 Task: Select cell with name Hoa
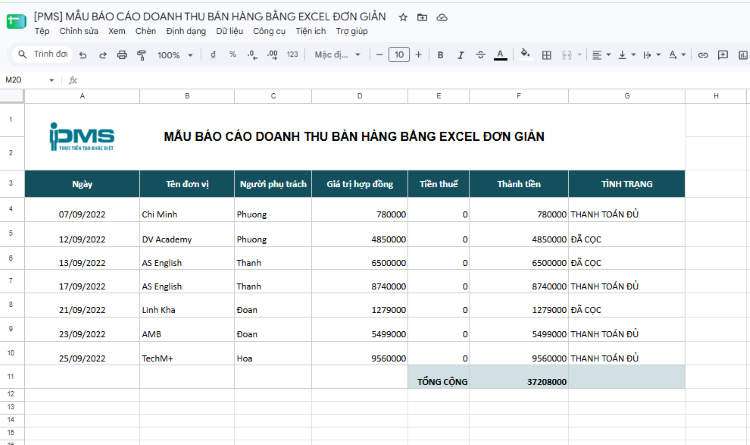point(273,353)
